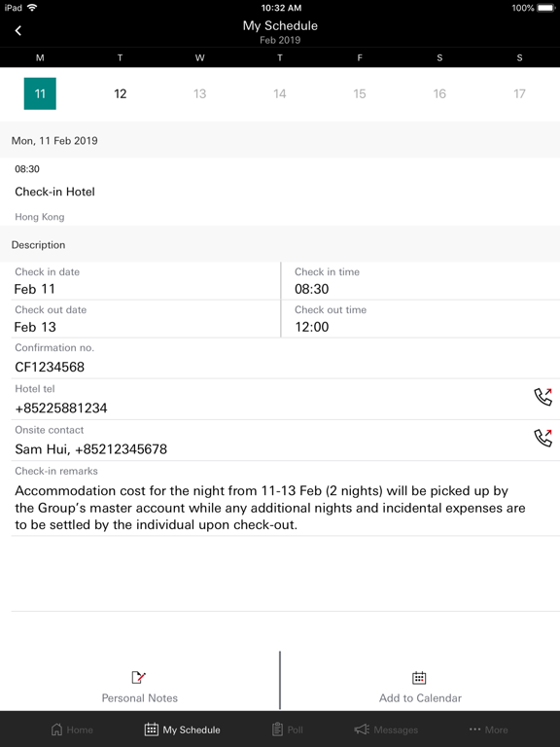This screenshot has height=747, width=560.
Task: Tap the Confirmation no. label
Action: pos(54,348)
